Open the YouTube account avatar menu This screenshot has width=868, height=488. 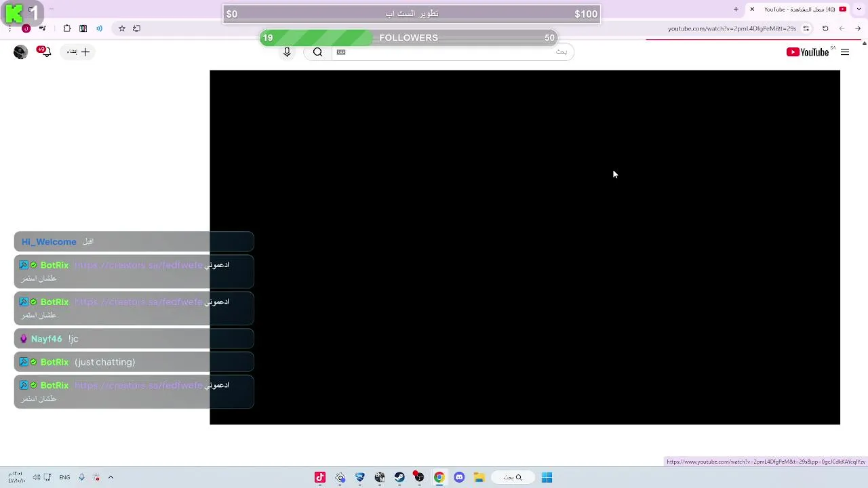tap(20, 52)
